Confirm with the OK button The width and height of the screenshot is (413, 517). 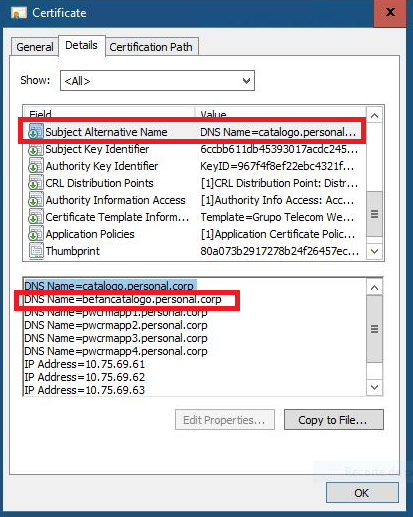pyautogui.click(x=362, y=493)
